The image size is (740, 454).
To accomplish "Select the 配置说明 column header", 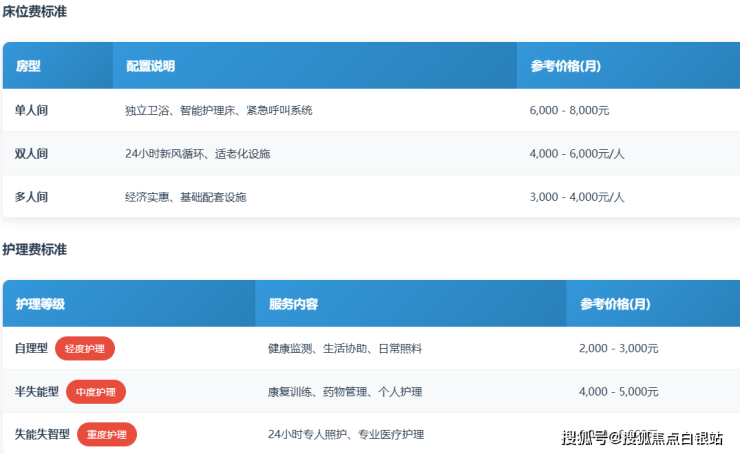I will [151, 66].
